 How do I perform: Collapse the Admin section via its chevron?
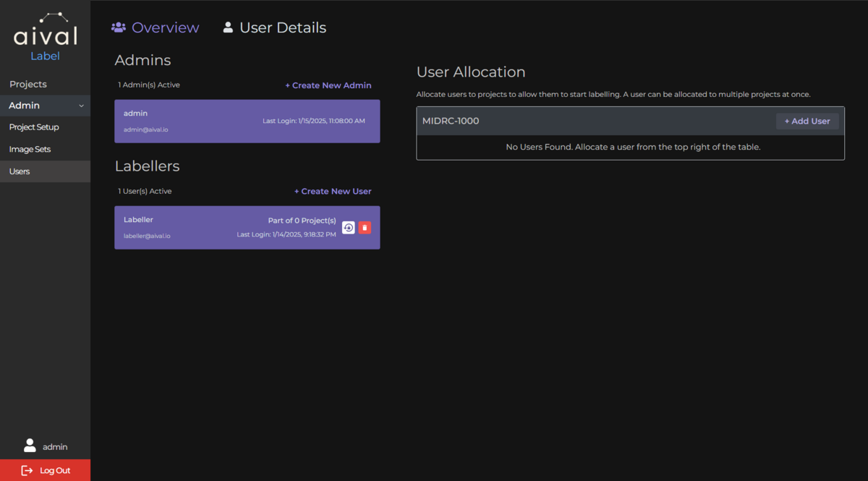82,105
